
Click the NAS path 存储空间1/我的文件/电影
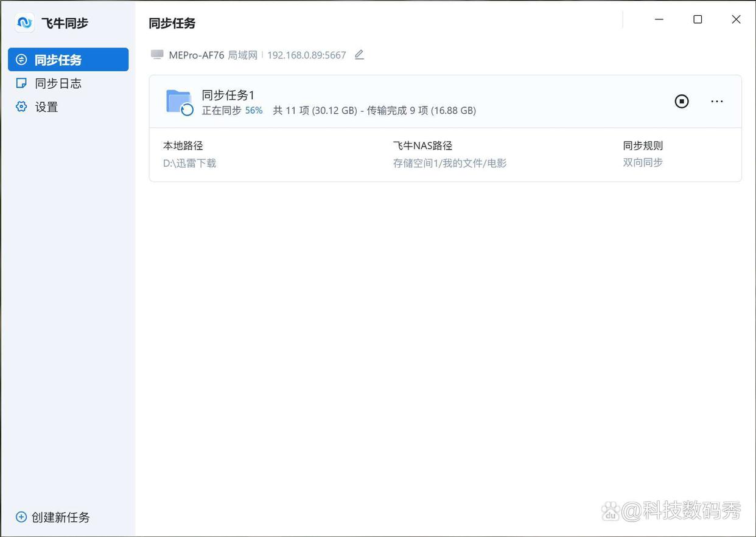point(450,163)
